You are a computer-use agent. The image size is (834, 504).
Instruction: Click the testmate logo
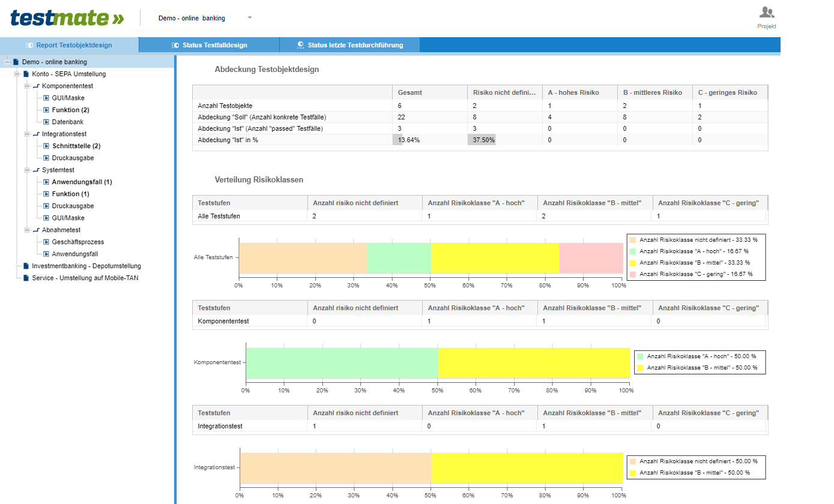click(x=67, y=17)
